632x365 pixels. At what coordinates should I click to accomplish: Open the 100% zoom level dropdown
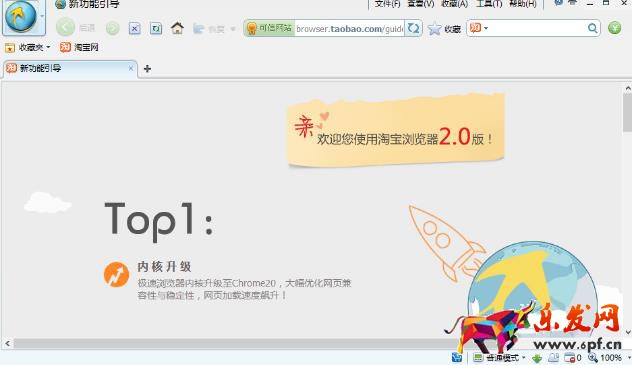click(x=609, y=357)
